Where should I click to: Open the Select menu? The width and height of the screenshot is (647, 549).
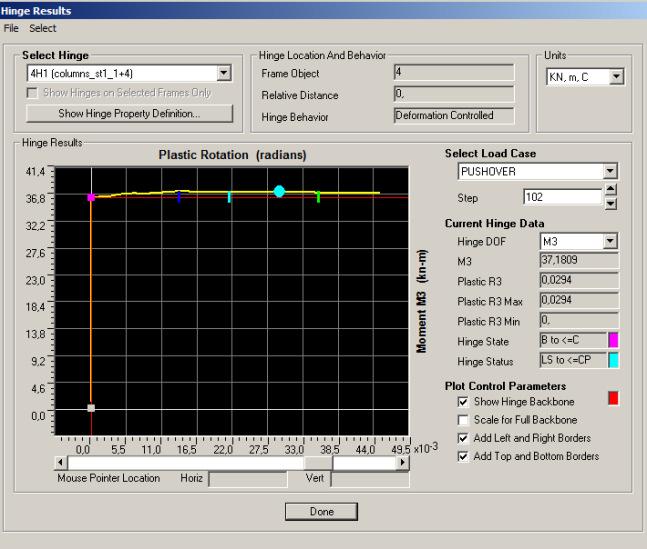[43, 28]
